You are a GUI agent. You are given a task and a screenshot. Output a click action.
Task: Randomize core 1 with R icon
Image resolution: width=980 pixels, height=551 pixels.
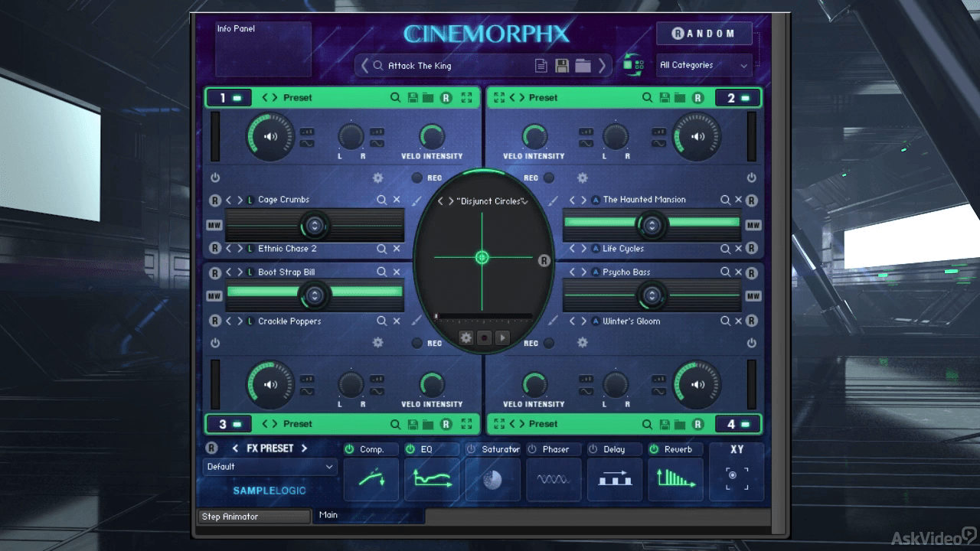click(x=446, y=98)
